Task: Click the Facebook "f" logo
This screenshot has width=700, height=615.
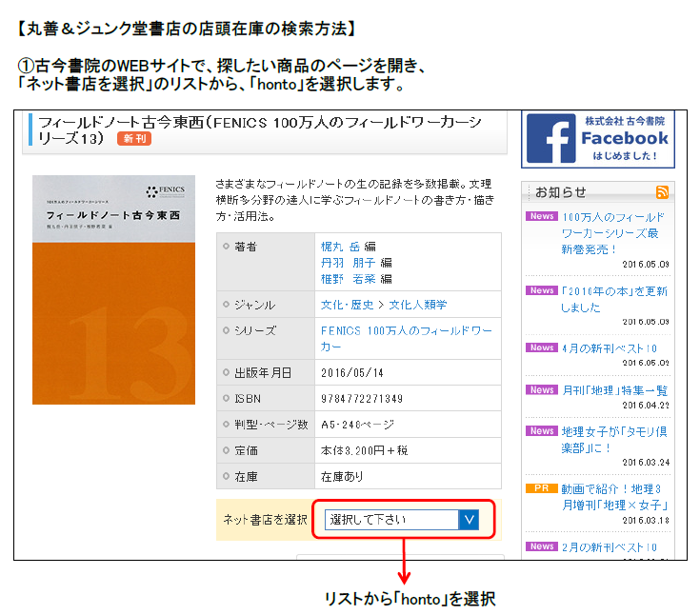Action: pos(552,139)
